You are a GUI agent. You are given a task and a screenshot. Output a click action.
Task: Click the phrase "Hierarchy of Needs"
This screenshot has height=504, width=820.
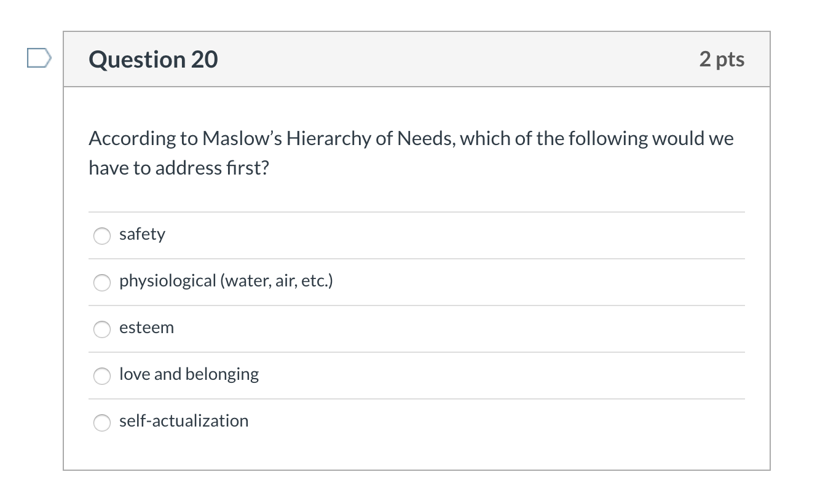[340, 139]
